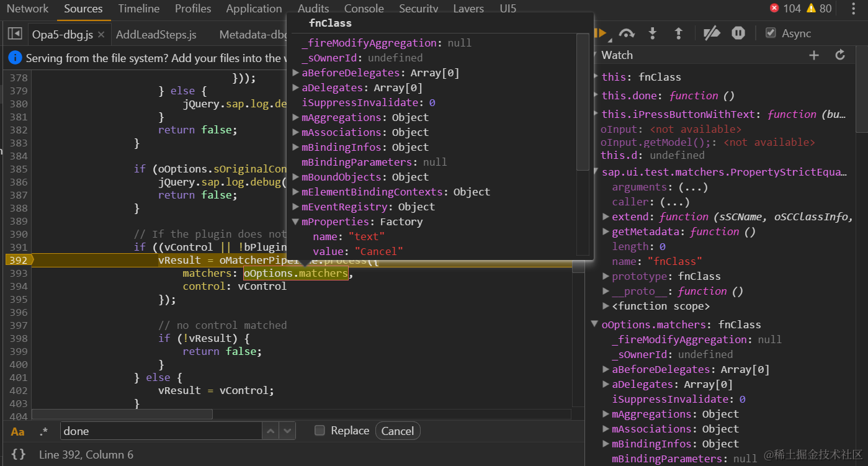Expand the prototype: fnClass node

coord(606,276)
